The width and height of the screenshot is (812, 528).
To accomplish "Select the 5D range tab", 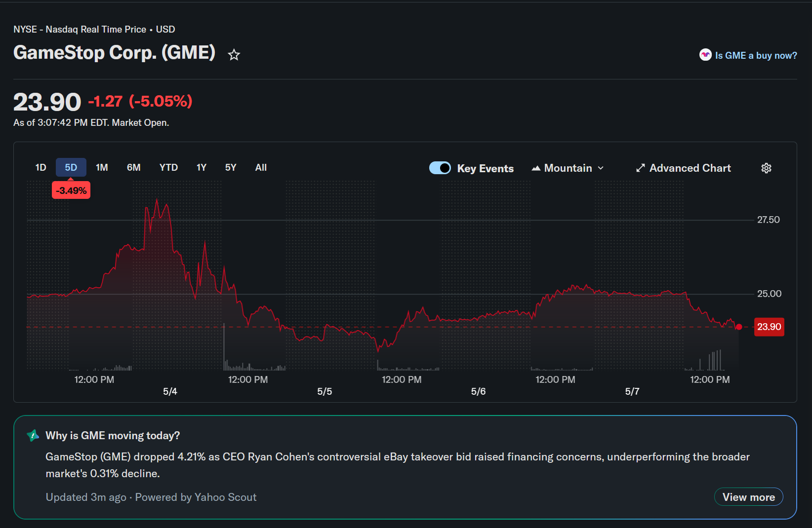I will coord(71,168).
